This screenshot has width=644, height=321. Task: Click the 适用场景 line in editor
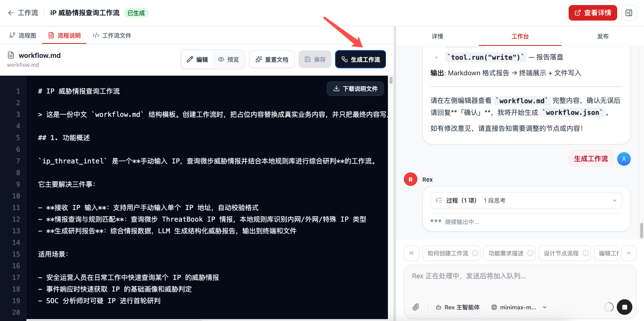point(53,254)
